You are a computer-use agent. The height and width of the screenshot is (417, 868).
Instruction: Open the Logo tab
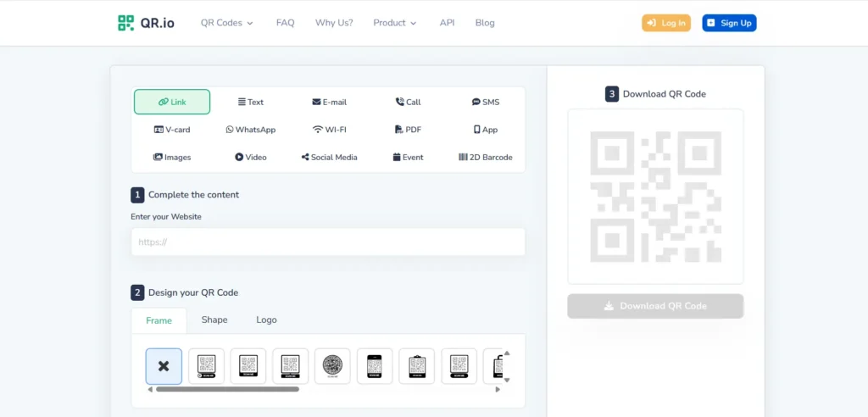coord(266,320)
